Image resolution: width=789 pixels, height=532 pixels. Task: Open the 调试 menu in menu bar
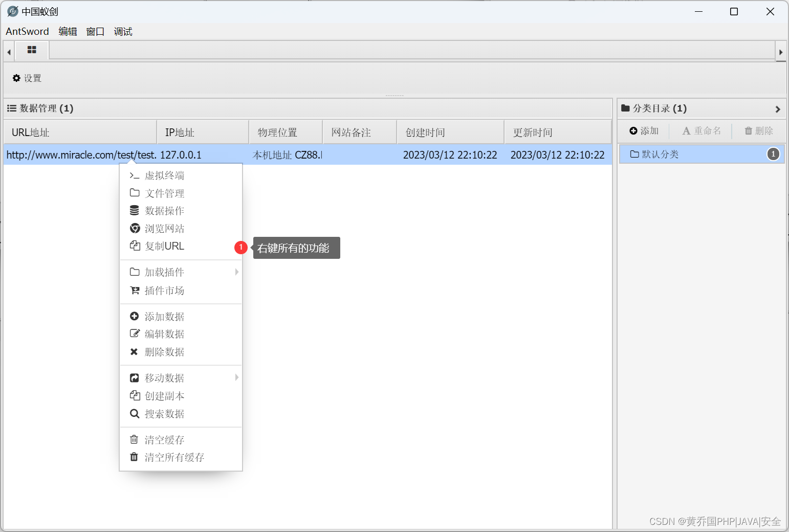123,31
